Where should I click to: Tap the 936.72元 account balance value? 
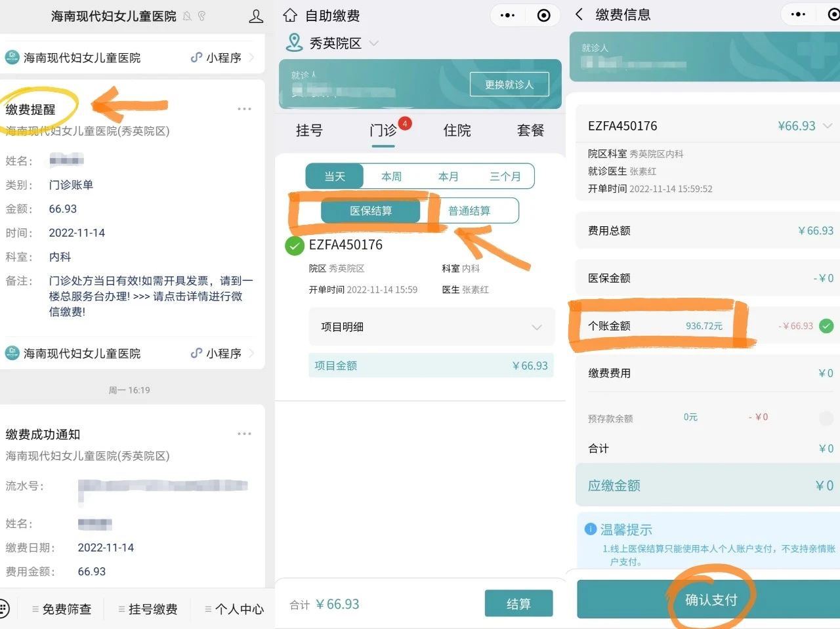pos(704,326)
